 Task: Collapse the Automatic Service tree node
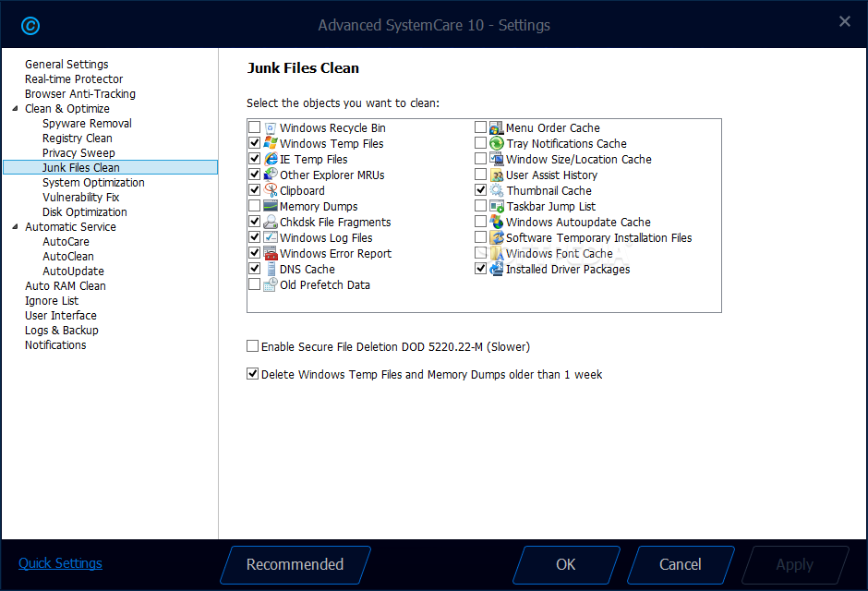coord(15,227)
